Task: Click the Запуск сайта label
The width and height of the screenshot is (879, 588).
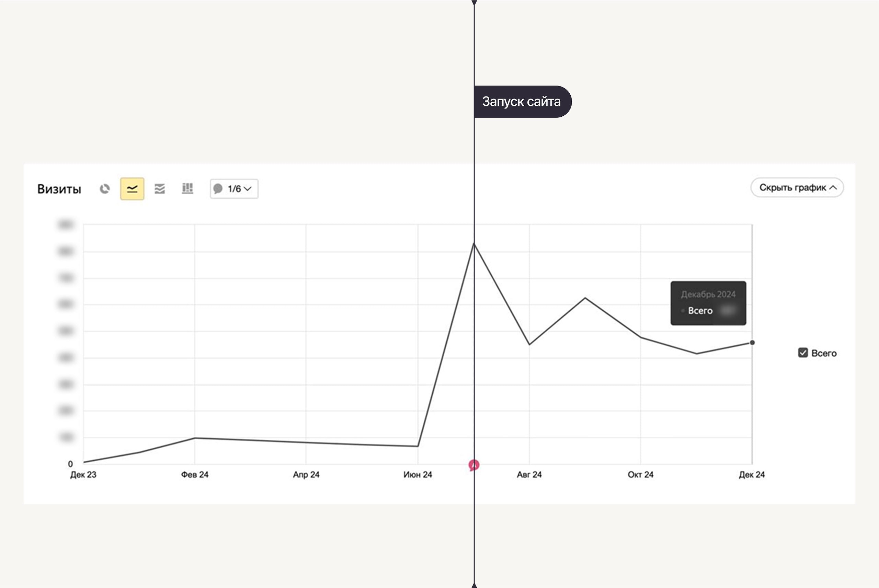Action: point(521,102)
